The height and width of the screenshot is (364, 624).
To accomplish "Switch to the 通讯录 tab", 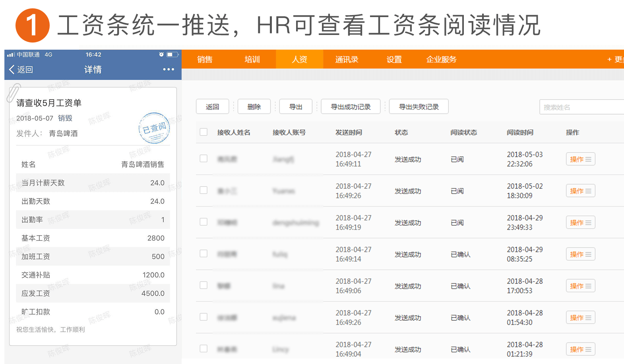I will point(347,59).
